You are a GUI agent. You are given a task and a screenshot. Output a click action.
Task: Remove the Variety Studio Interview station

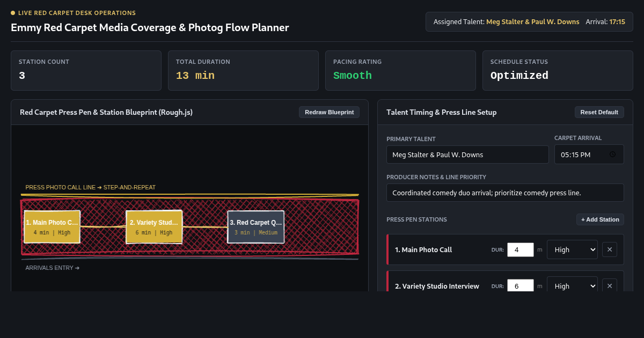(609, 286)
